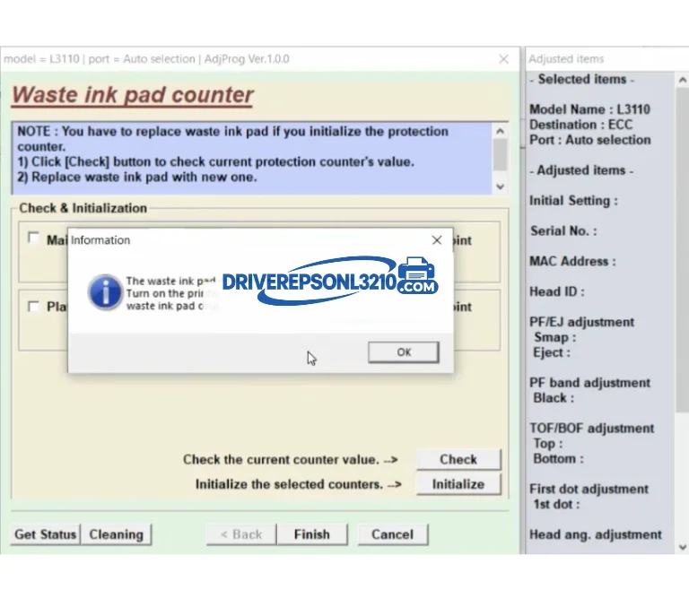Screen dimensions: 689x616
Task: Click the 'PF band adjustment' label
Action: 589,382
